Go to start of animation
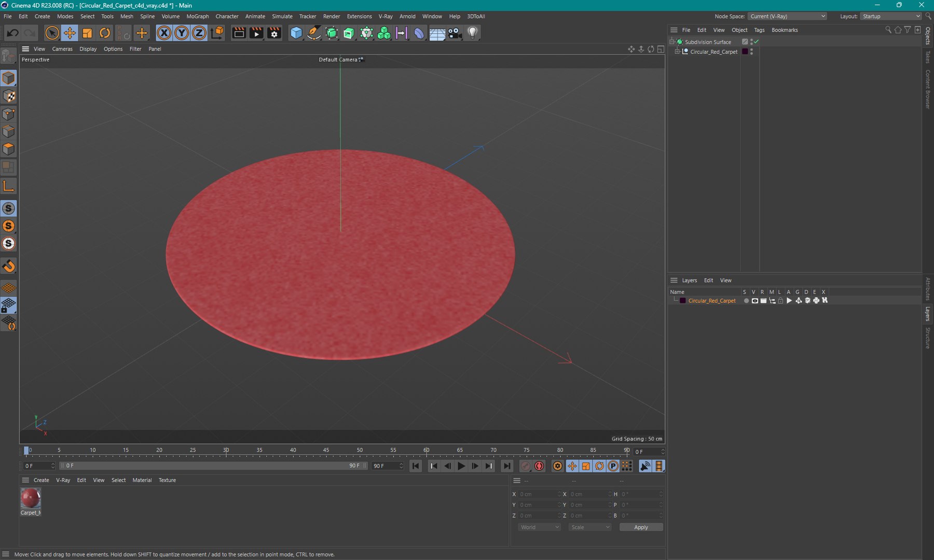The width and height of the screenshot is (934, 560). [416, 466]
